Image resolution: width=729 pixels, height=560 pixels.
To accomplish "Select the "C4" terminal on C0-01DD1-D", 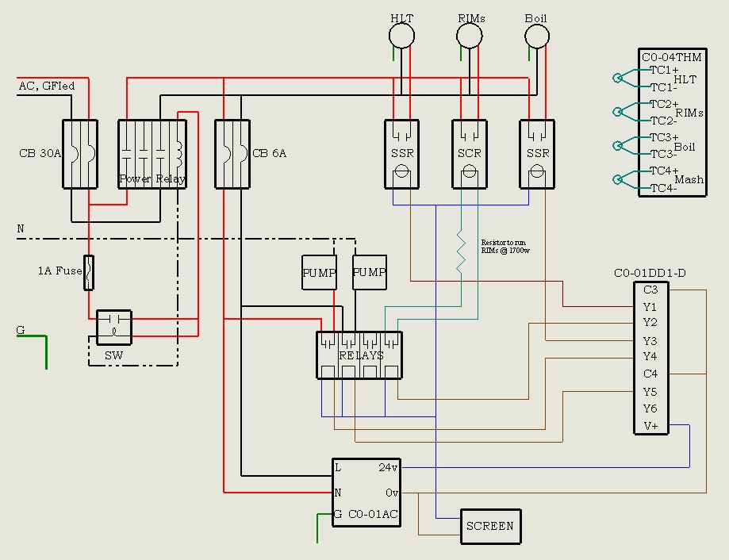I will (x=650, y=374).
